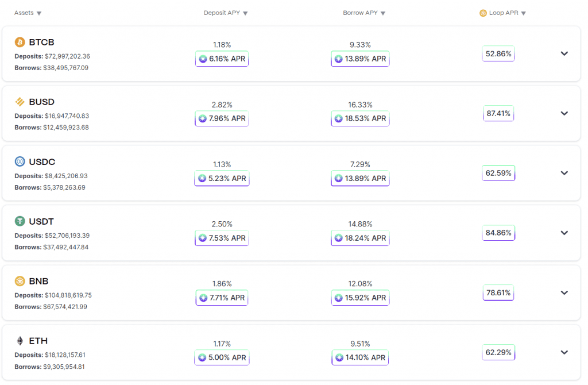588x385 pixels.
Task: Click reward icon in 7.71% APR badge
Action: [x=203, y=298]
